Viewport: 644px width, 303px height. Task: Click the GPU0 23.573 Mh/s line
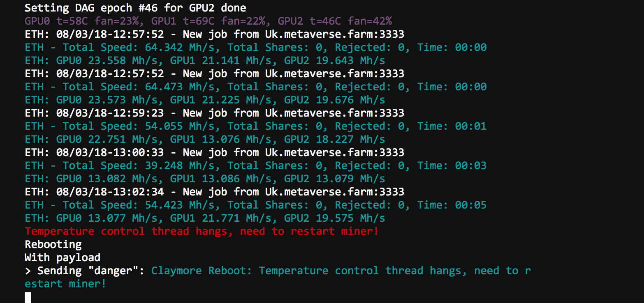click(x=205, y=100)
